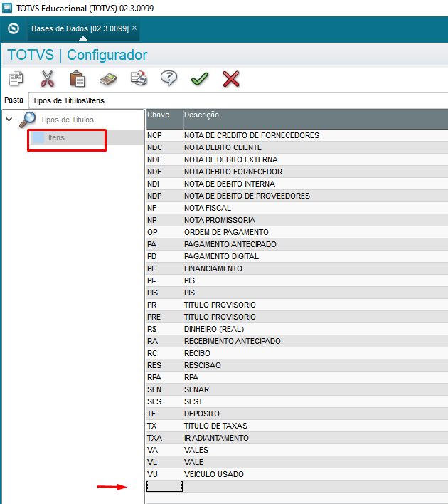
Task: Click the Descrição column header
Action: [x=316, y=119]
